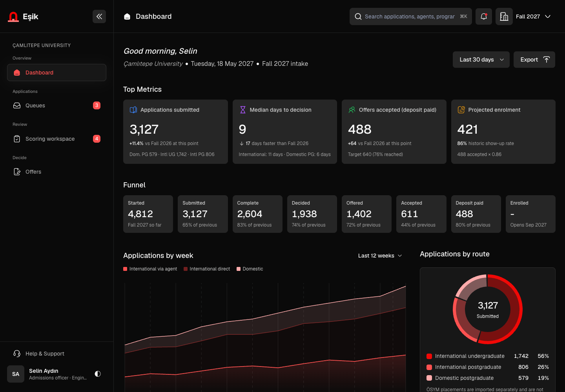The height and width of the screenshot is (392, 565).
Task: Go to Queues in the sidebar
Action: click(x=56, y=105)
